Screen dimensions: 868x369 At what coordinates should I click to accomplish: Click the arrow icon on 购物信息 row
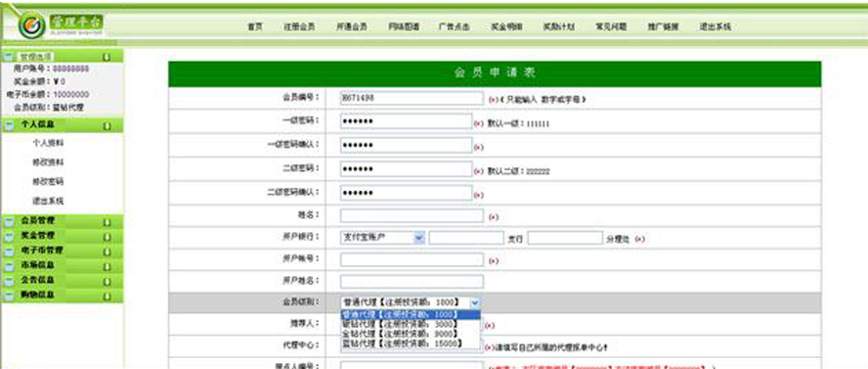click(x=107, y=296)
